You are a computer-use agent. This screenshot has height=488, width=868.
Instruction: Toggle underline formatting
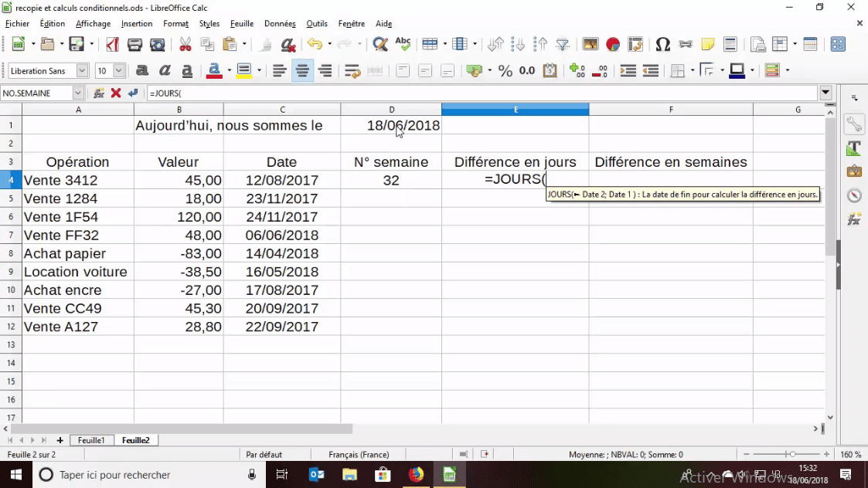pyautogui.click(x=186, y=70)
